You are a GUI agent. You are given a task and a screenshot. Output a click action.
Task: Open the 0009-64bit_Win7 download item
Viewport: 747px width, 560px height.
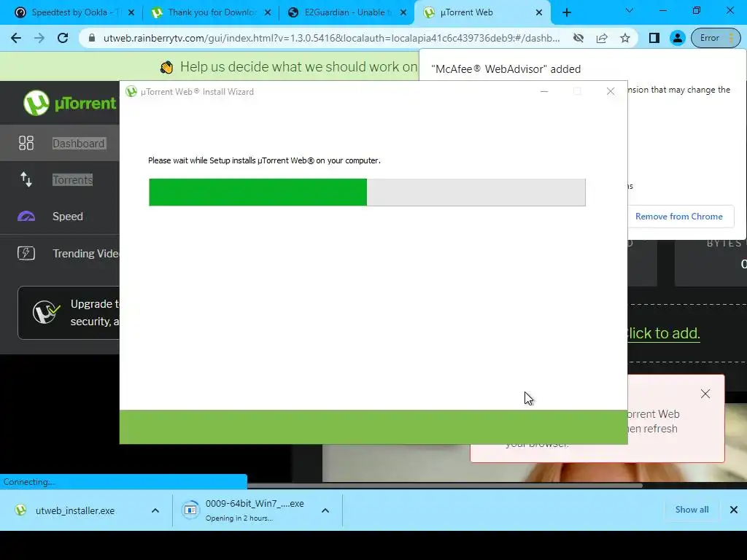pyautogui.click(x=243, y=510)
